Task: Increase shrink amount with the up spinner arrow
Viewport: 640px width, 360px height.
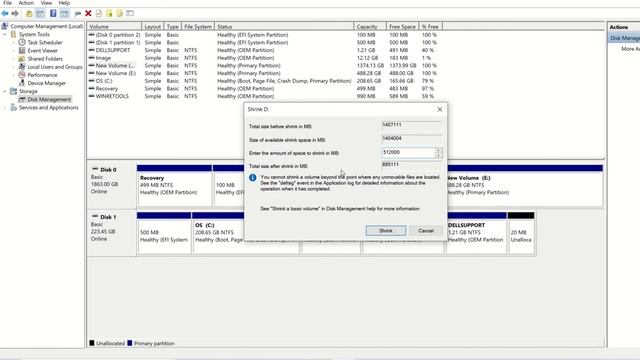Action: (438, 151)
